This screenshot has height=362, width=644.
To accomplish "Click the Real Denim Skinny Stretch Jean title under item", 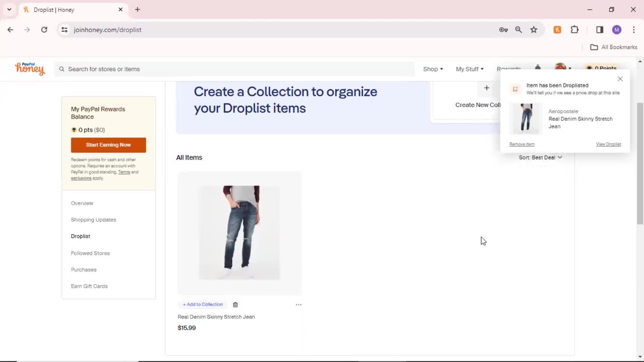I will [216, 317].
